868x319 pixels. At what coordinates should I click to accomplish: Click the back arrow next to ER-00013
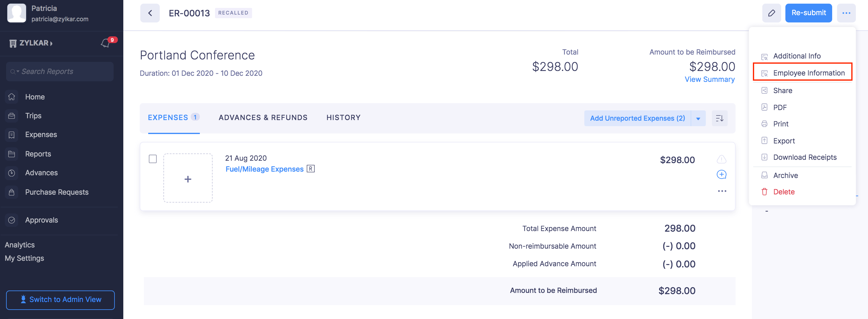coord(150,13)
